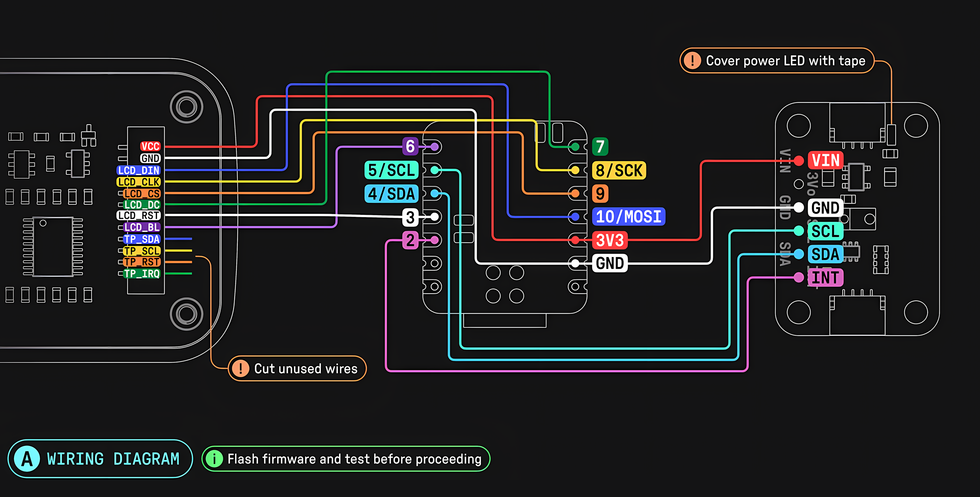Click the green info icon near 'Flash firmware'

pyautogui.click(x=214, y=459)
